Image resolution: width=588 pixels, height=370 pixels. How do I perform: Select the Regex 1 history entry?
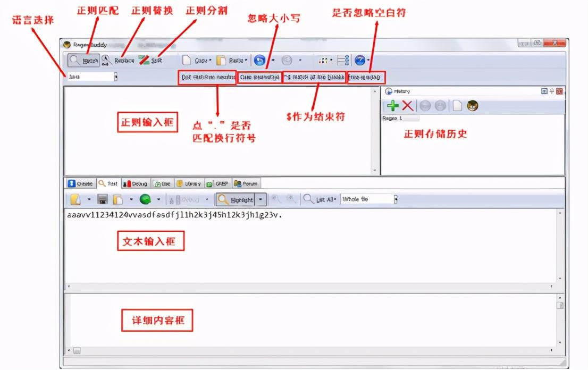(x=400, y=118)
